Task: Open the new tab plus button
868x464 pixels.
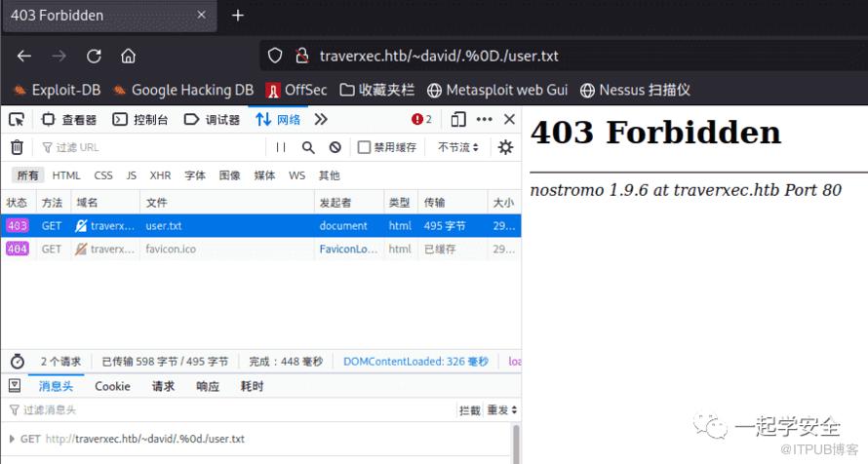Action: coord(238,16)
